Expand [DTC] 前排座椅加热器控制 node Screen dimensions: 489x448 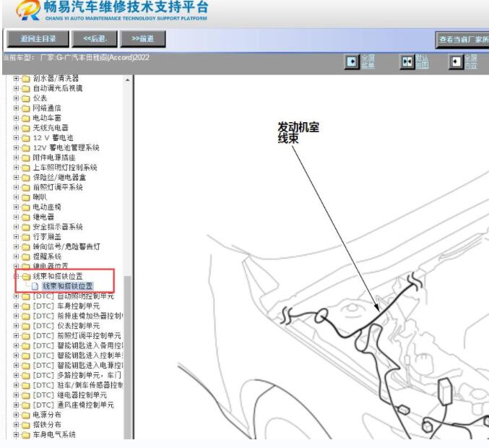coord(16,316)
